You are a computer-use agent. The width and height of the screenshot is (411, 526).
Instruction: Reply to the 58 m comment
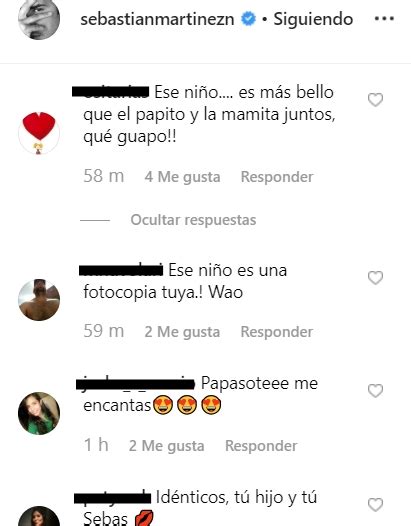[277, 177]
